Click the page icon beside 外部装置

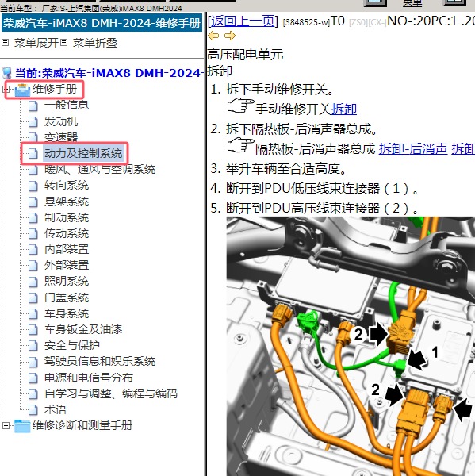33,266
